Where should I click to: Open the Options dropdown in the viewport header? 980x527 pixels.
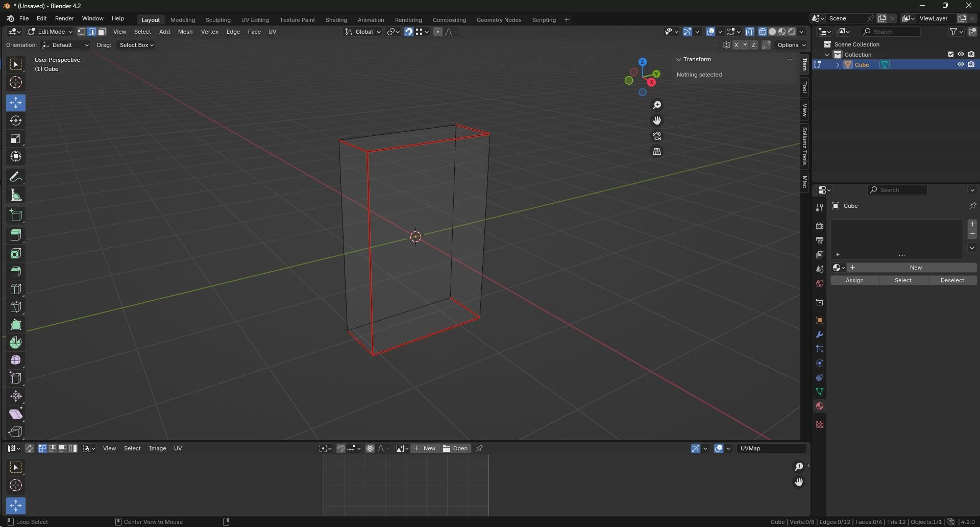[x=790, y=45]
